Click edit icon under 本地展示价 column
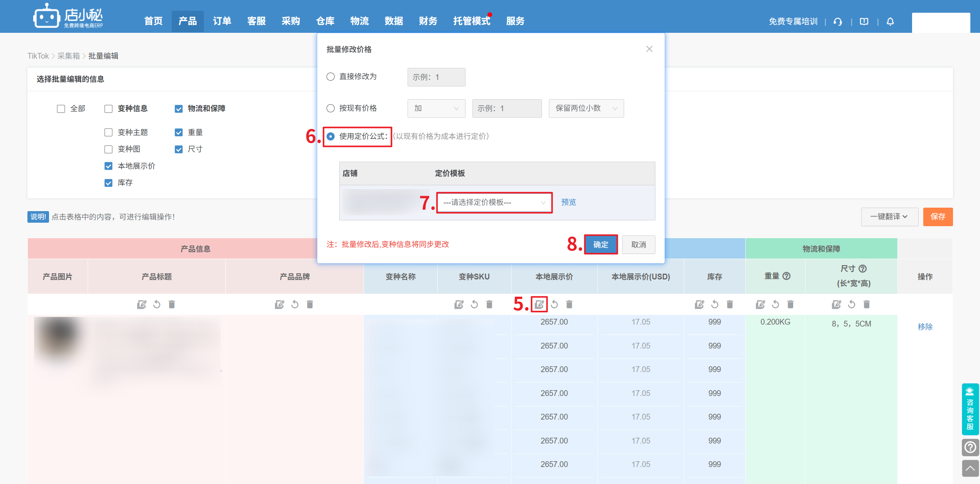 pos(539,305)
